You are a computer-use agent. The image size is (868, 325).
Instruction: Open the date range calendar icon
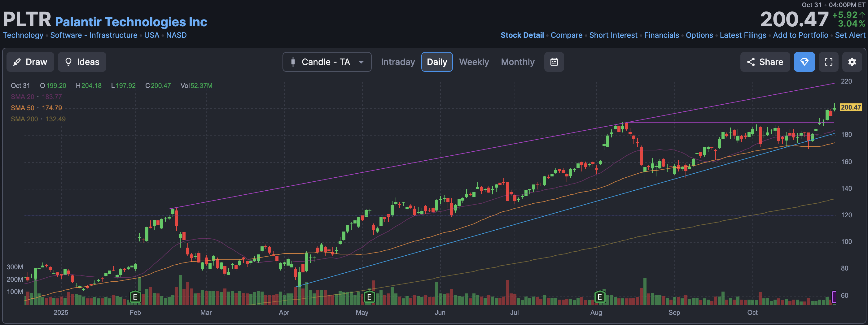tap(554, 62)
